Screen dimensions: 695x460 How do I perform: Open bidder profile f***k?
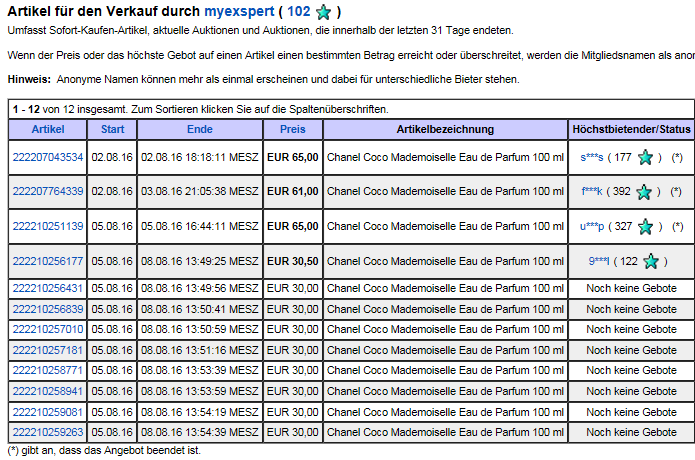click(x=592, y=191)
